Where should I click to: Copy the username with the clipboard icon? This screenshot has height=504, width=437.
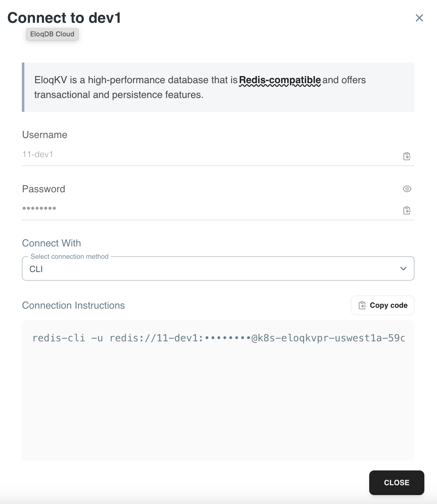coord(407,156)
